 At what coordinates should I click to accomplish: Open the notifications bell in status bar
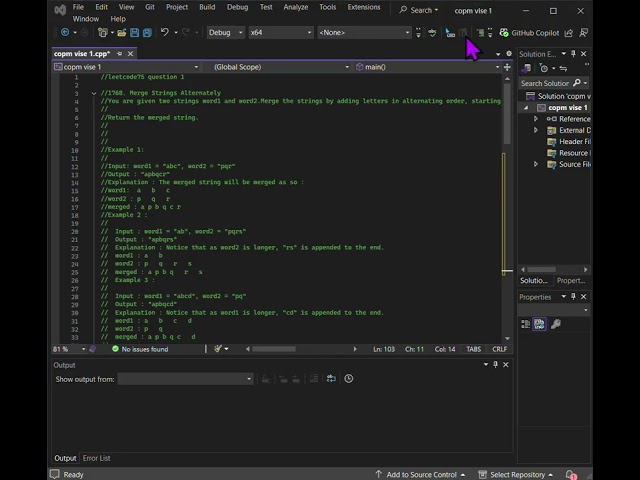[x=571, y=474]
